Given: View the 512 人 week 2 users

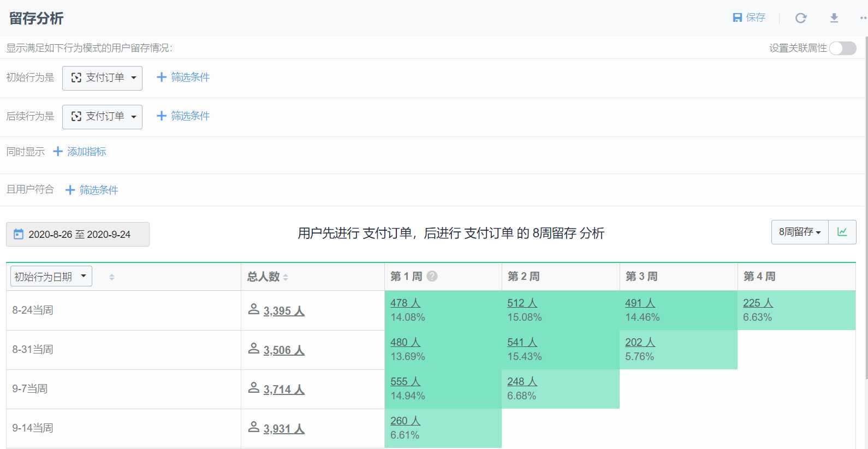Looking at the screenshot, I should (x=522, y=303).
